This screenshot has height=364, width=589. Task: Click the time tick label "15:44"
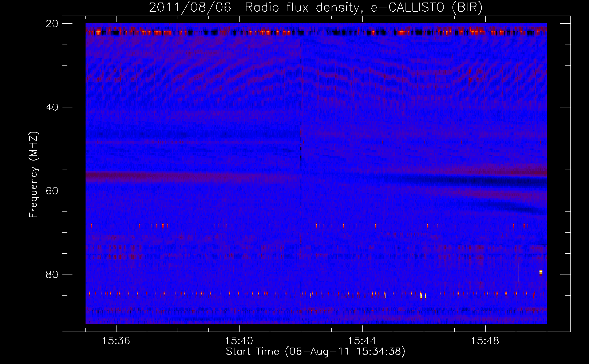click(362, 341)
